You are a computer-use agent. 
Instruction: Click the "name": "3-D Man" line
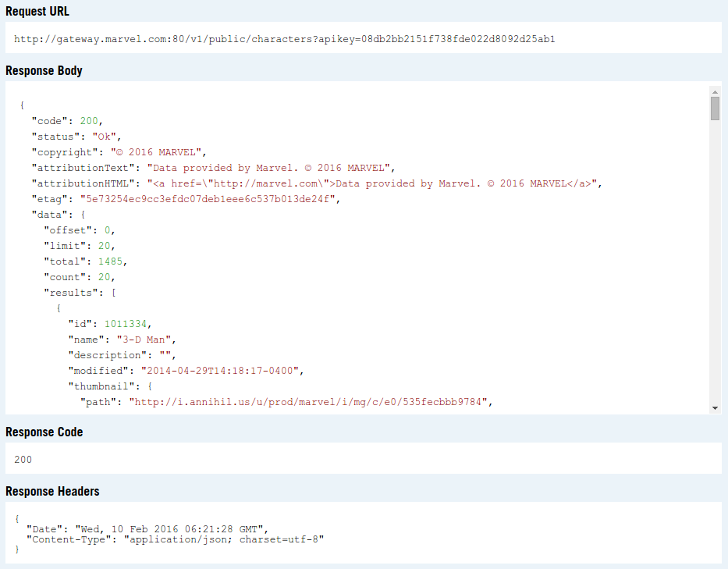tap(122, 340)
